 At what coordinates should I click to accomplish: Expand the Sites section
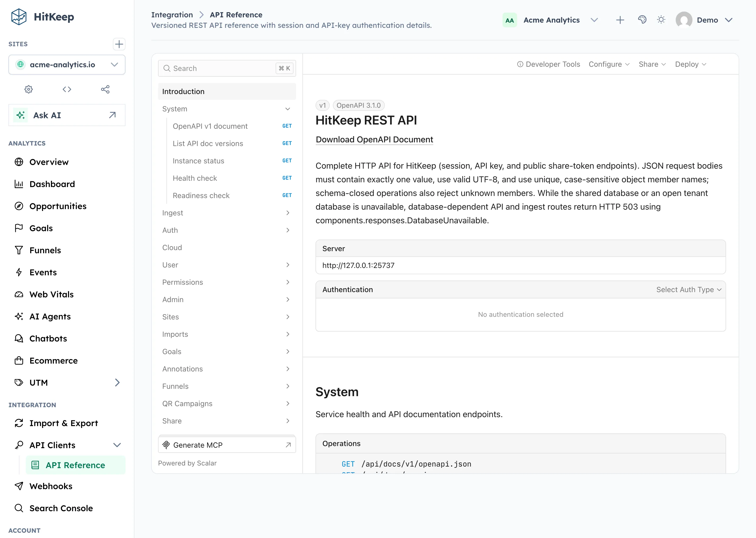tap(227, 317)
